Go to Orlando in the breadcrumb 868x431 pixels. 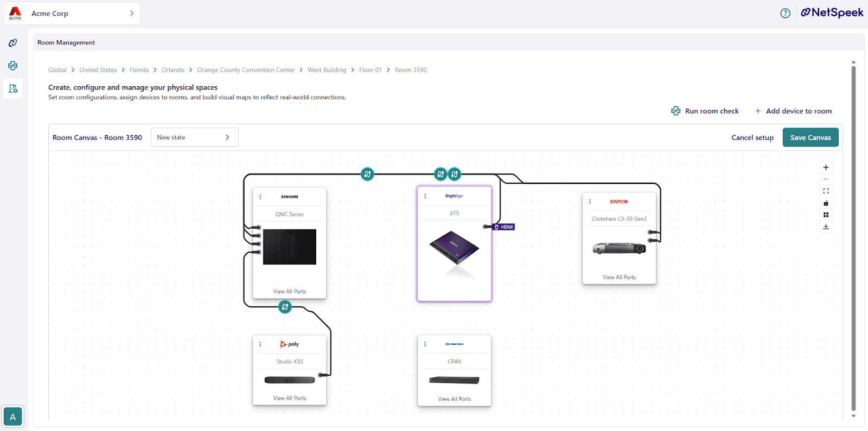point(173,70)
